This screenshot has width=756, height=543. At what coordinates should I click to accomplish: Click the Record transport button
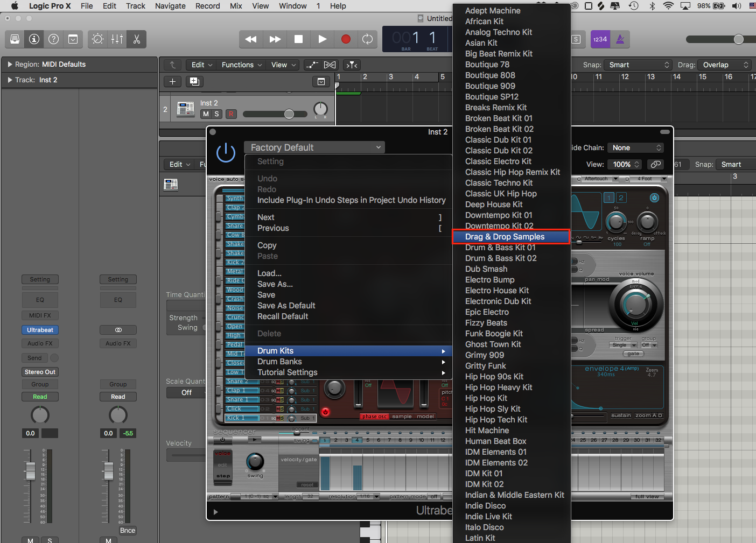(346, 39)
